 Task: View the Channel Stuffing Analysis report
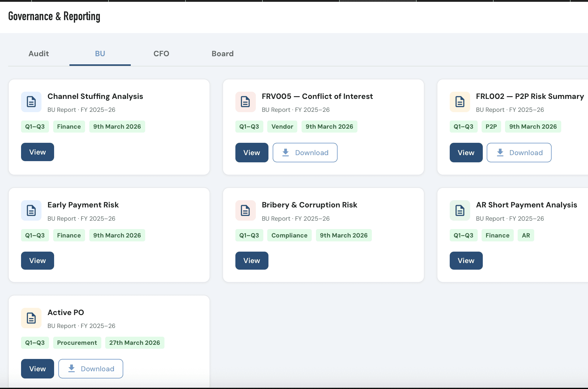38,152
